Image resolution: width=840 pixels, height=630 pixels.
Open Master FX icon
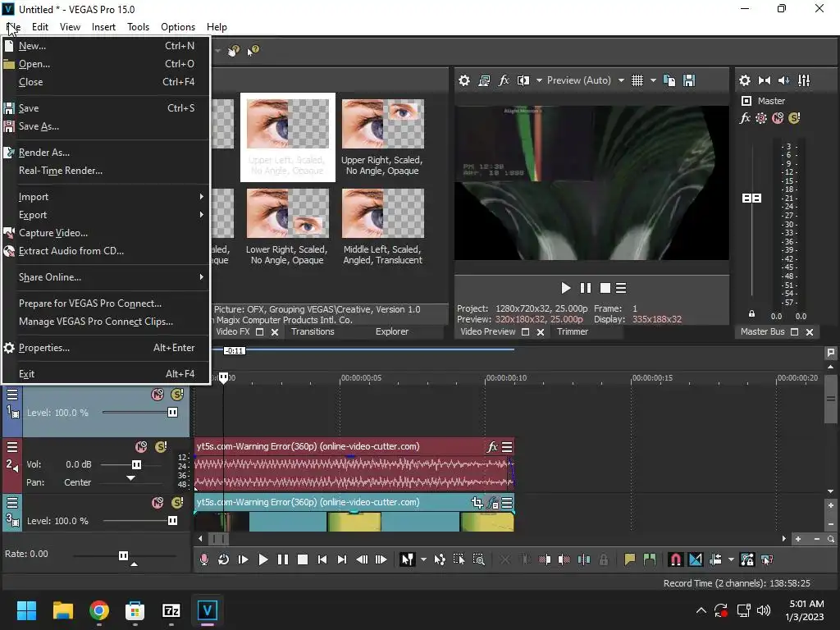[x=745, y=118]
